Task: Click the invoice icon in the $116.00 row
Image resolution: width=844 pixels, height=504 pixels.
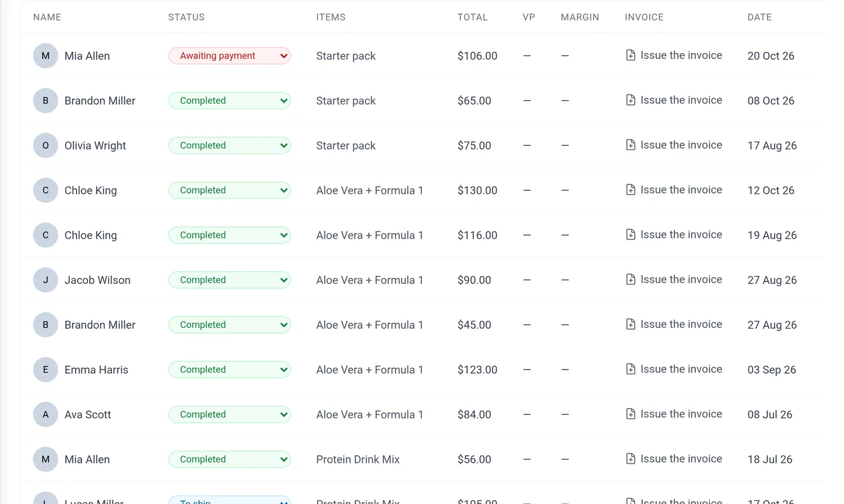Action: tap(631, 235)
